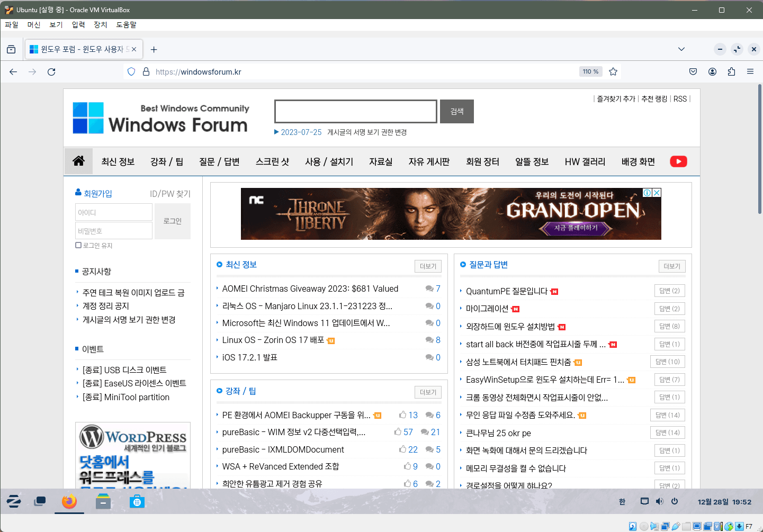Close the 윈도우 포럼 browser tab
763x532 pixels.
134,49
